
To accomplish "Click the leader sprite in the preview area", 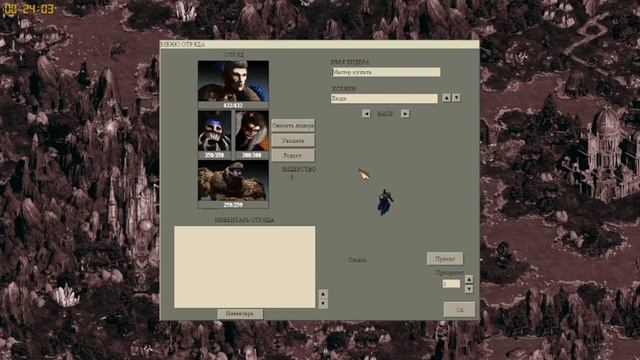I will [x=384, y=202].
